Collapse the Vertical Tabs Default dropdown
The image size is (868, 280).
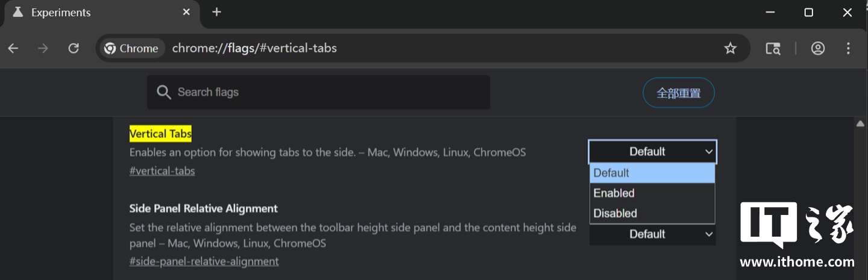coord(652,152)
